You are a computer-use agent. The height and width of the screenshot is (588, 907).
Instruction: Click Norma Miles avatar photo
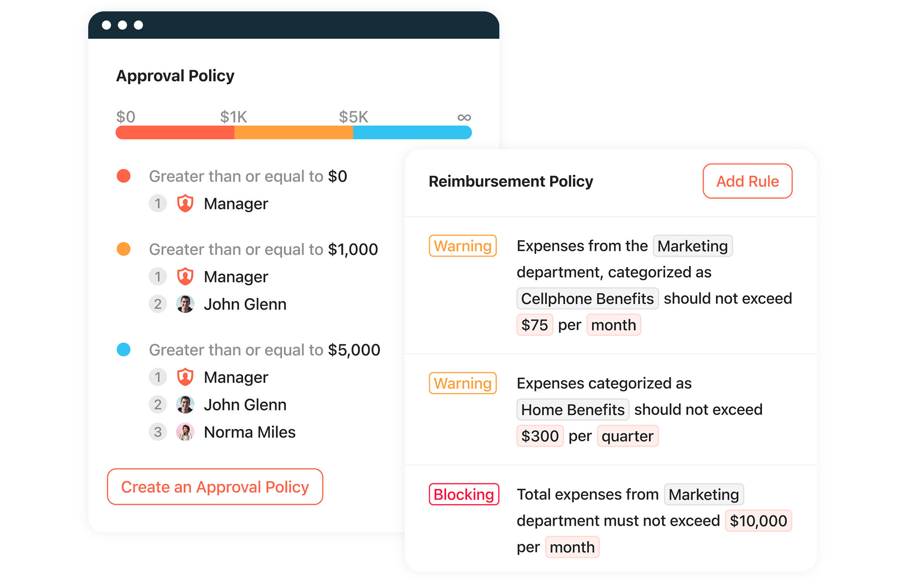coord(185,432)
